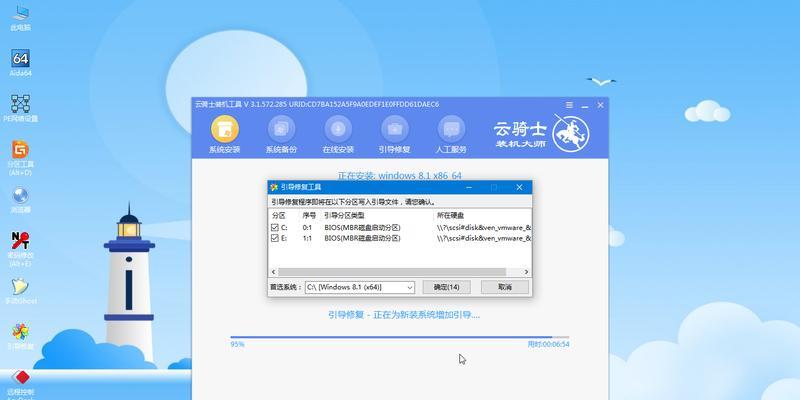
Task: Click BIOS(MBR磁盘启动分区) in the C: row
Action: pos(362,228)
